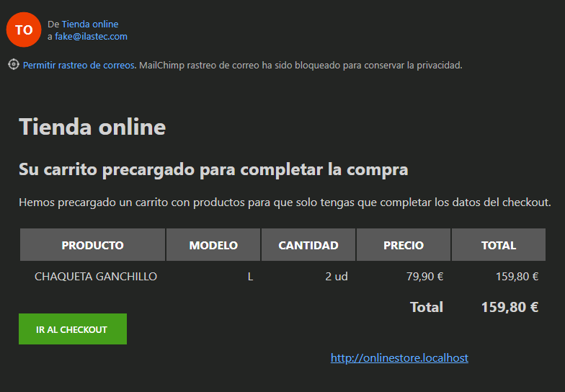Click the fake@ilastec.com recipient address
This screenshot has height=392, width=565.
click(91, 36)
